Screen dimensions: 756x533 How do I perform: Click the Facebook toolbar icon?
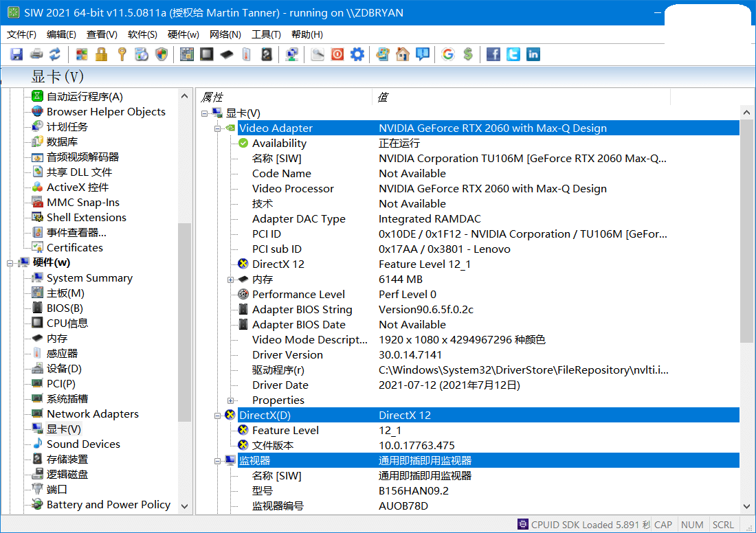tap(493, 54)
